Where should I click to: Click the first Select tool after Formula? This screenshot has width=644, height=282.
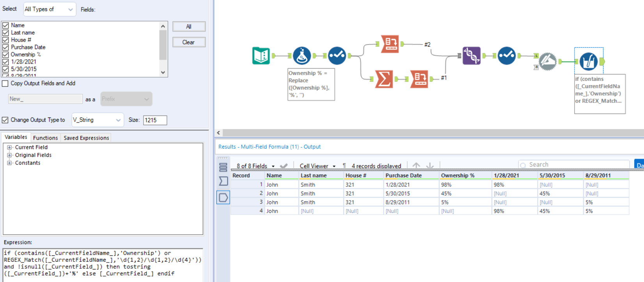click(337, 56)
